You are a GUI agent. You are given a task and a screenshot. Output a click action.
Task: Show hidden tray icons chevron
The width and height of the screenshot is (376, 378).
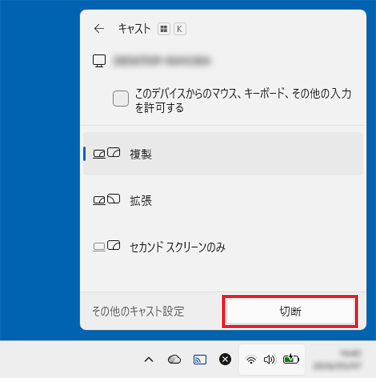tap(149, 360)
